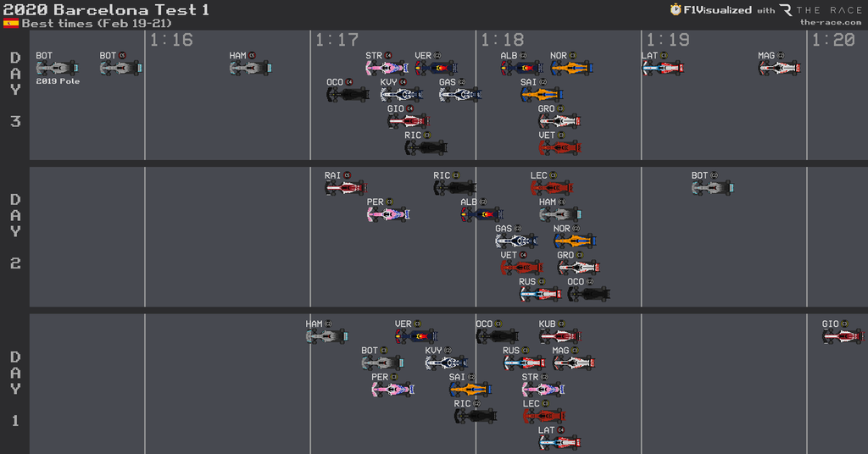Click Latifi's Williams car on Day 3
The width and height of the screenshot is (868, 454).
(x=663, y=68)
